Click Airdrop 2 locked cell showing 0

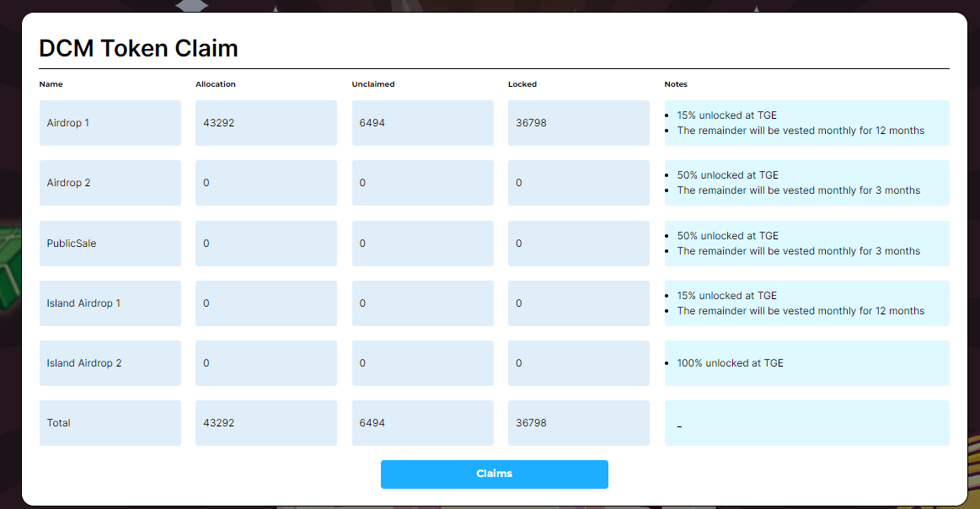pyautogui.click(x=579, y=183)
